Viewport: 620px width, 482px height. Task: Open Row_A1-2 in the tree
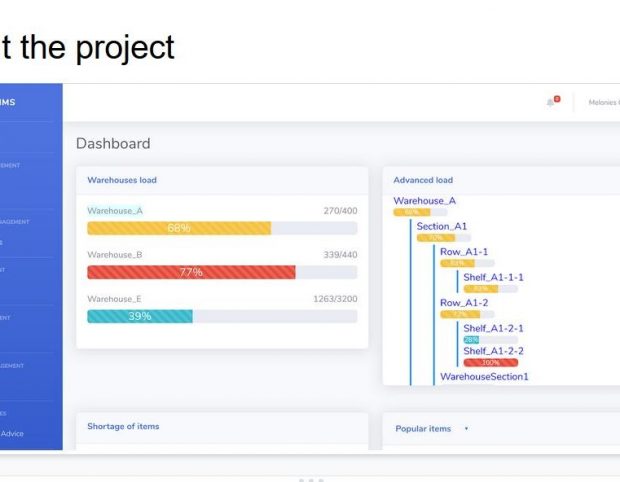click(x=464, y=303)
